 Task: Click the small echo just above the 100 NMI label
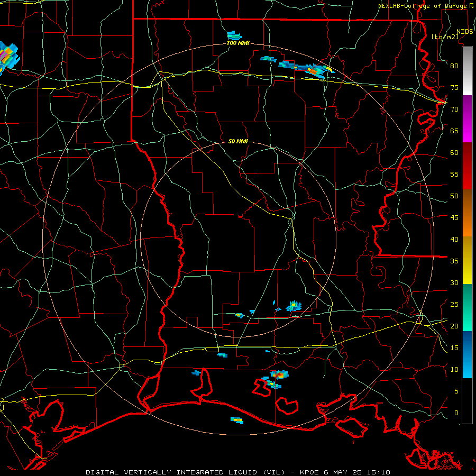[234, 35]
